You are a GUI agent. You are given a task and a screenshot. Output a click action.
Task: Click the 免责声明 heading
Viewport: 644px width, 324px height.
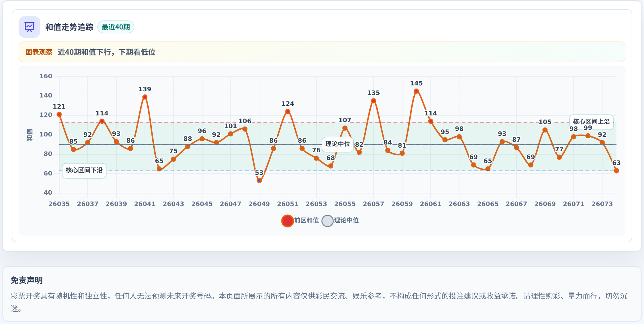pyautogui.click(x=27, y=280)
